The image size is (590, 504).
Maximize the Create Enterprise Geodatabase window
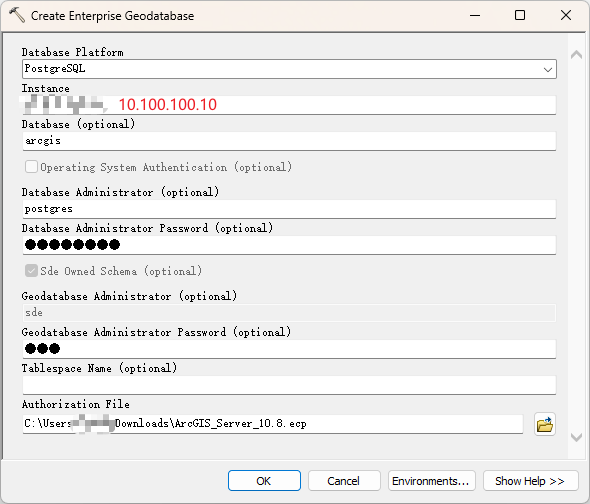520,15
